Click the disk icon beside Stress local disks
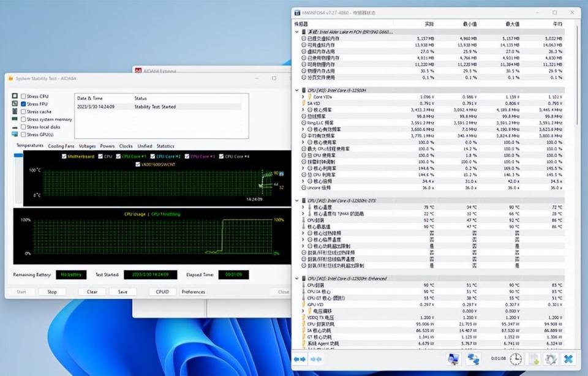588x376 pixels. coord(15,127)
